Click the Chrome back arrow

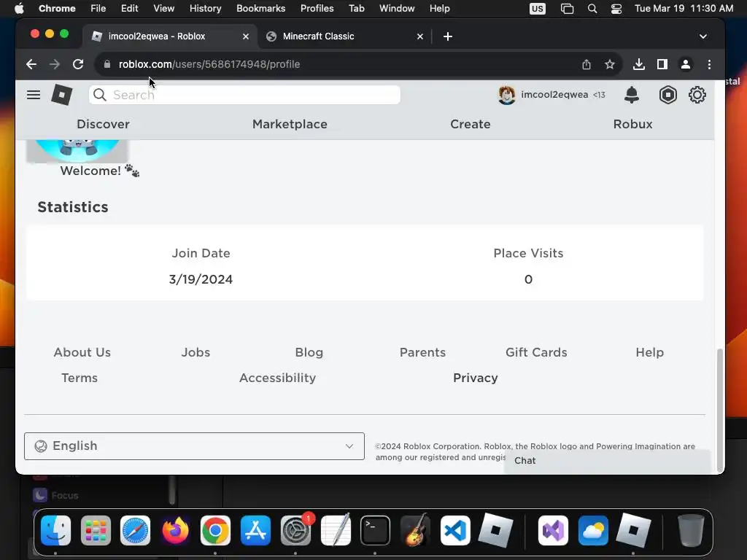click(x=31, y=64)
